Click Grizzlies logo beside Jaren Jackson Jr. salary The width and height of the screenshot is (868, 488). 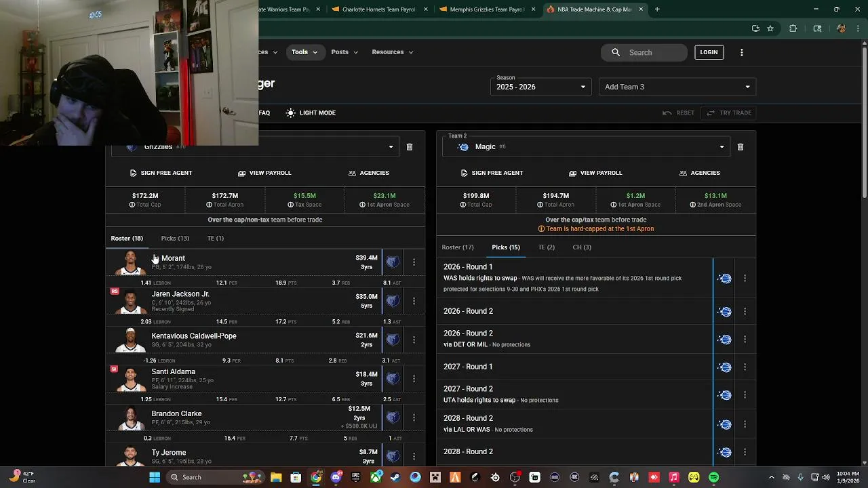393,301
